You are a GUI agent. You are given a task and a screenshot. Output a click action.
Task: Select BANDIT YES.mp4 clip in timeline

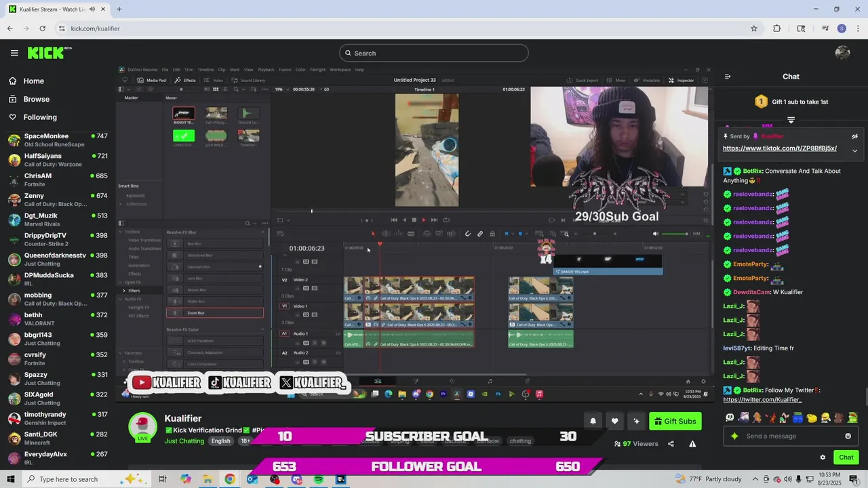(x=608, y=265)
